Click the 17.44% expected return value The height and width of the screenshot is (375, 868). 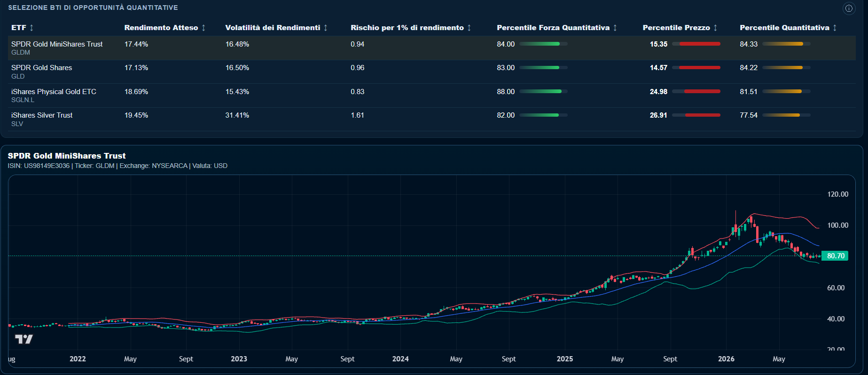[136, 44]
